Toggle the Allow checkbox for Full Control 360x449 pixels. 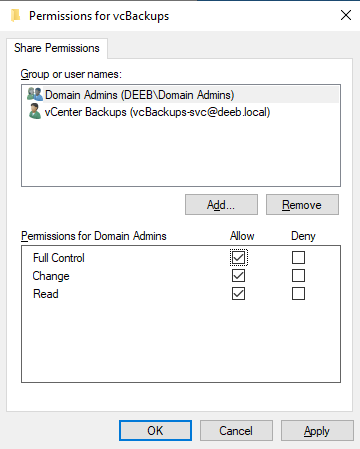coord(238,258)
